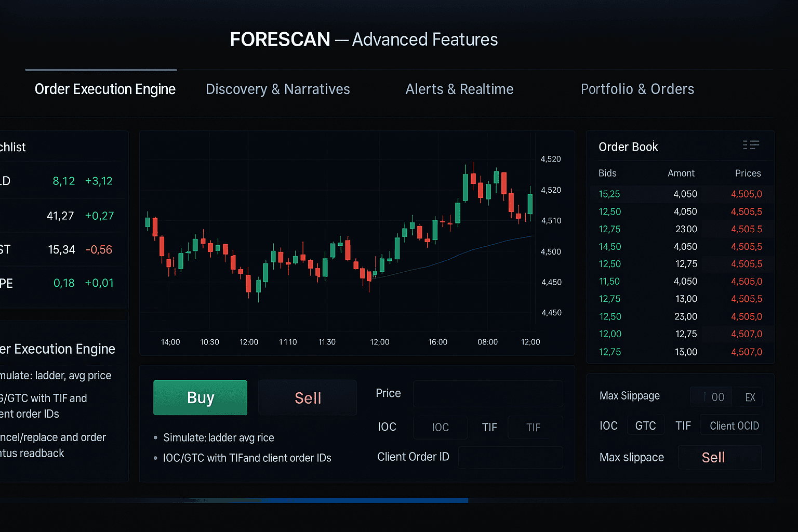Select the 14:00 time axis label

pyautogui.click(x=170, y=342)
